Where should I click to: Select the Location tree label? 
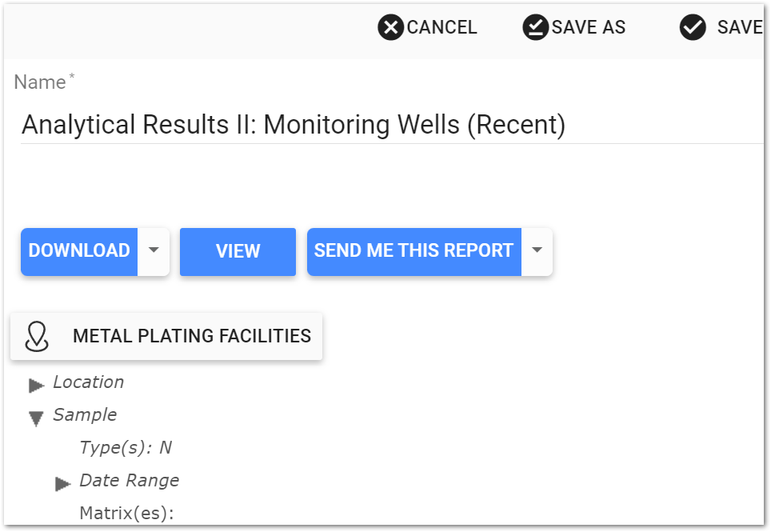[x=88, y=382]
